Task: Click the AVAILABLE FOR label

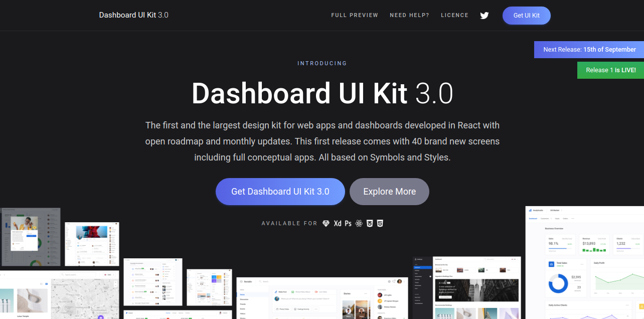Action: tap(289, 223)
